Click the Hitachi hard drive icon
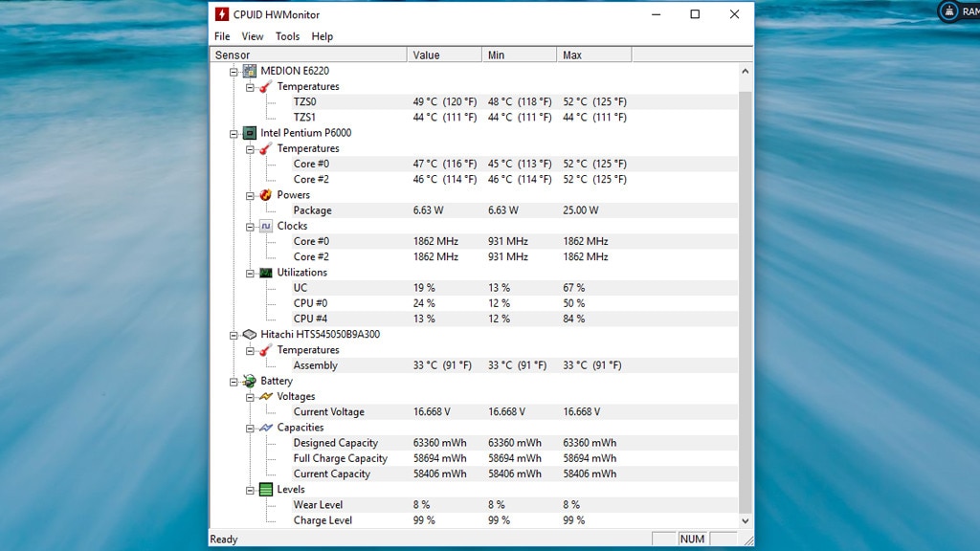 pyautogui.click(x=250, y=334)
